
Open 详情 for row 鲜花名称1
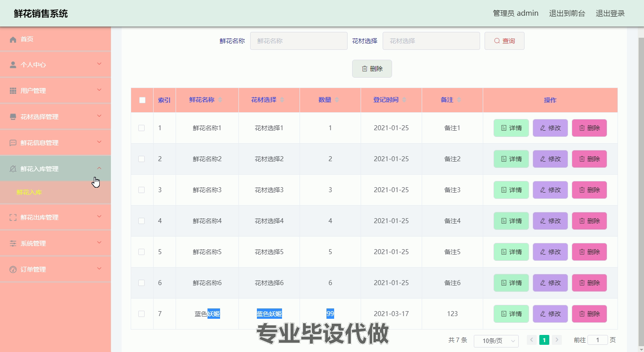(x=511, y=128)
